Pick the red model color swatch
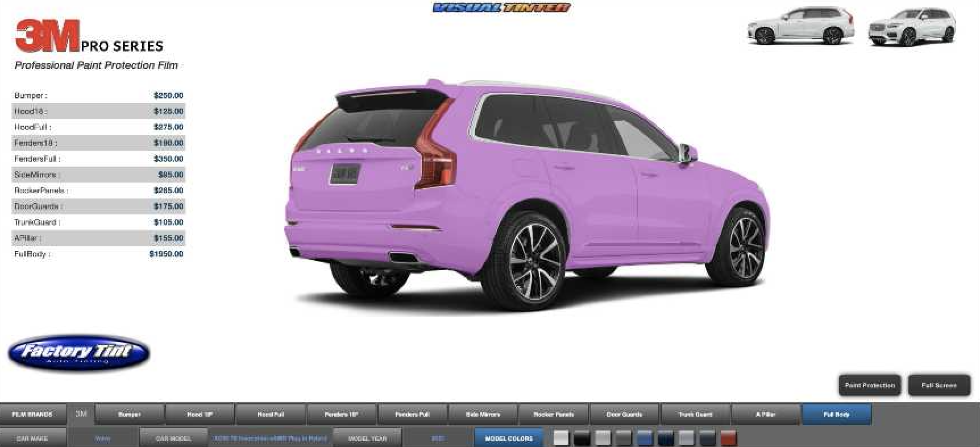 pyautogui.click(x=728, y=438)
